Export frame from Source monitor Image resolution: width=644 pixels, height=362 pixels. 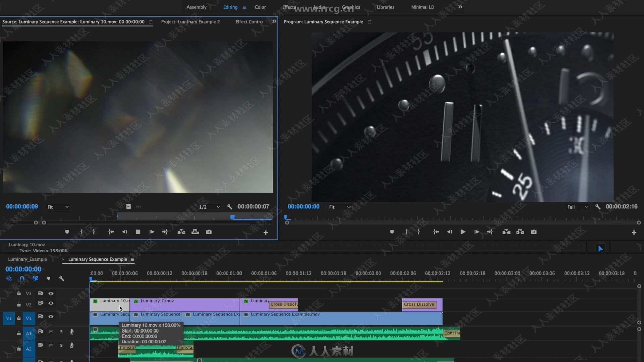209,232
